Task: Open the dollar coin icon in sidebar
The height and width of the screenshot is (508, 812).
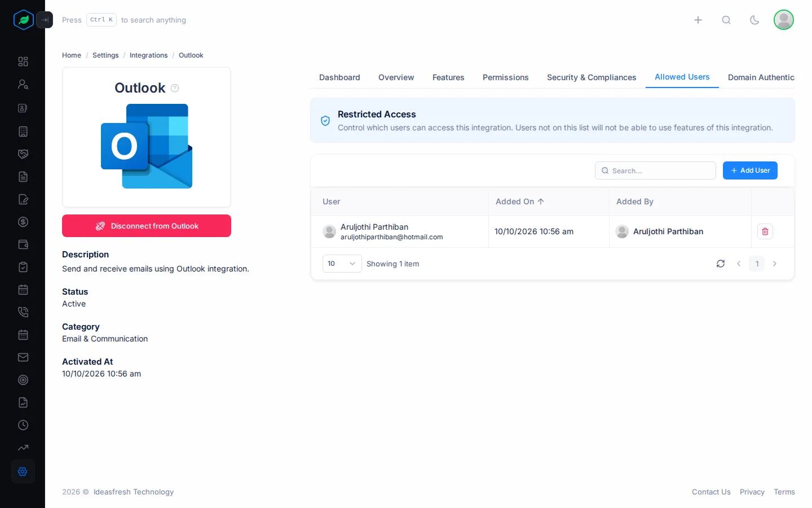Action: coord(23,222)
